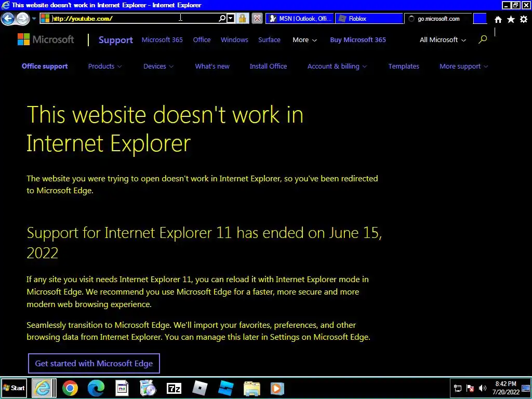Open the Windows Start button
Image resolution: width=532 pixels, height=399 pixels.
14,388
